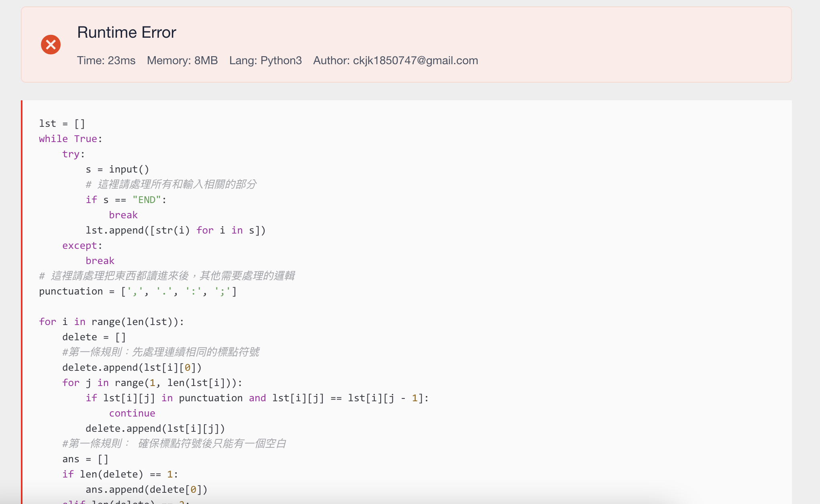
Task: Click the if len(delete) == 1: condition
Action: pos(120,474)
